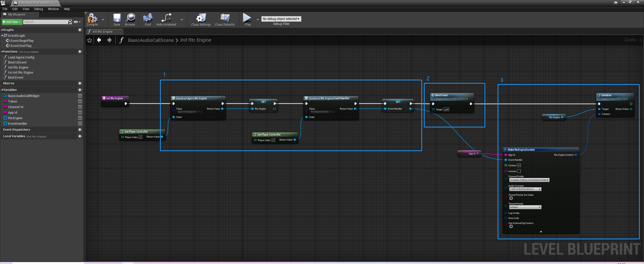The height and width of the screenshot is (264, 644).
Task: Toggle Channel Id variable visibility eye
Action: pyautogui.click(x=80, y=107)
